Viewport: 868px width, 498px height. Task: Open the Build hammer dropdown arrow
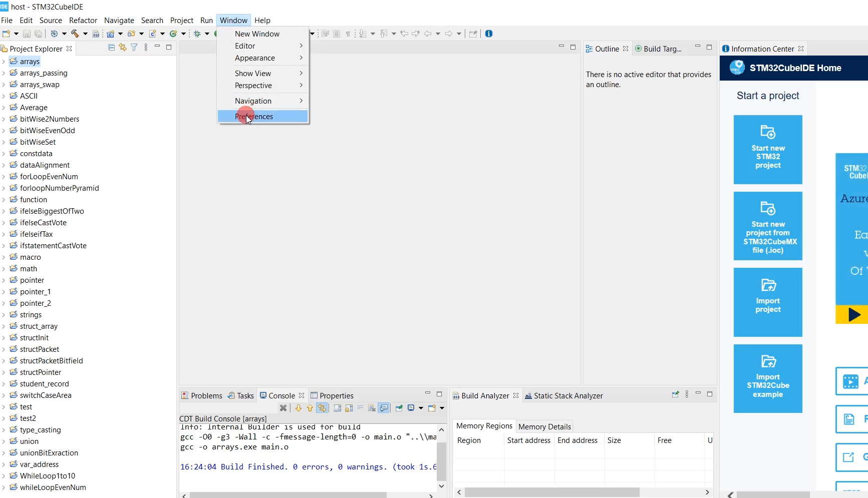[85, 34]
